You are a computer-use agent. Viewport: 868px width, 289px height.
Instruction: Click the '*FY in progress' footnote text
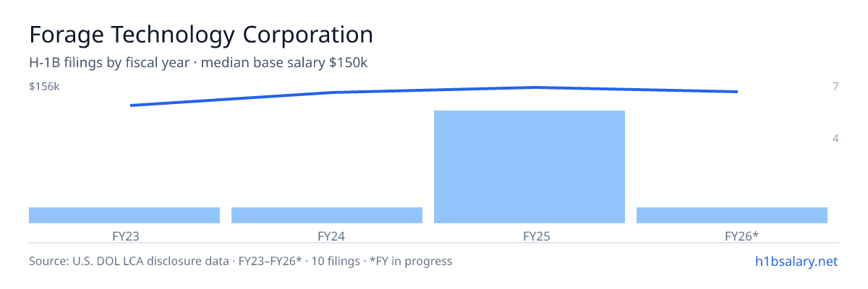point(411,261)
